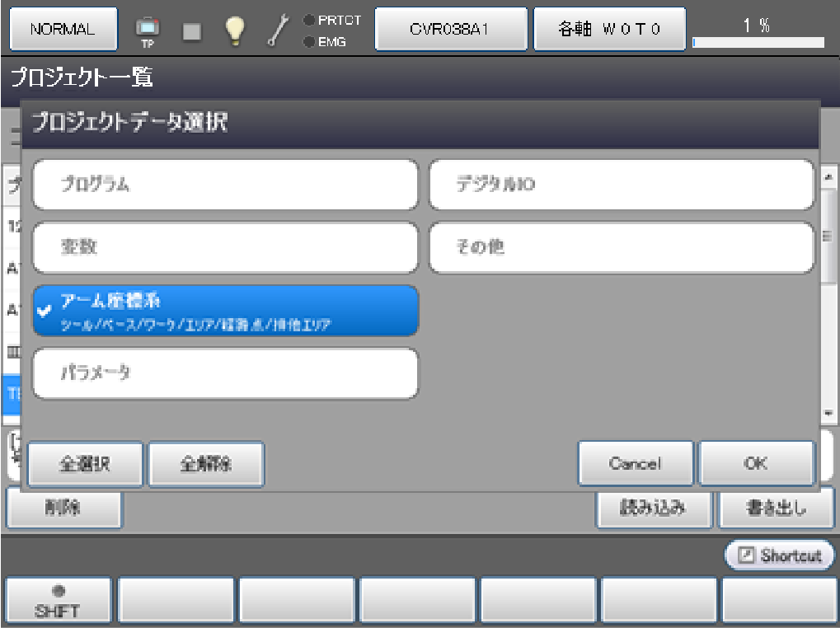
Task: Click the teach pendant TP icon
Action: (x=148, y=30)
